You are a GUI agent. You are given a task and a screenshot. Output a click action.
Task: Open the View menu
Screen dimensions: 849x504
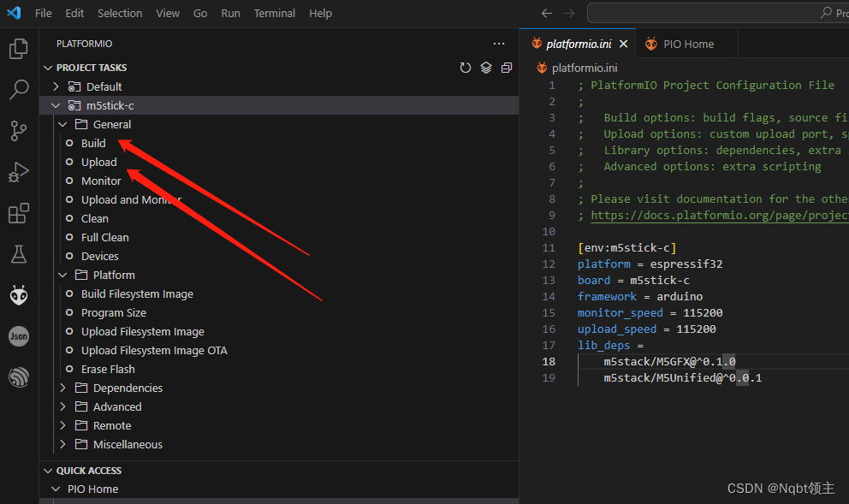(x=168, y=13)
